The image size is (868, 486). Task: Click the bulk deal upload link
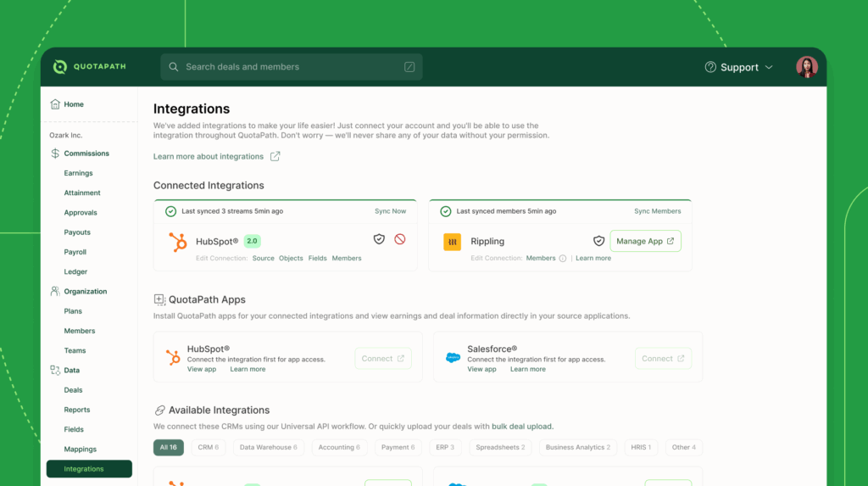coord(522,426)
